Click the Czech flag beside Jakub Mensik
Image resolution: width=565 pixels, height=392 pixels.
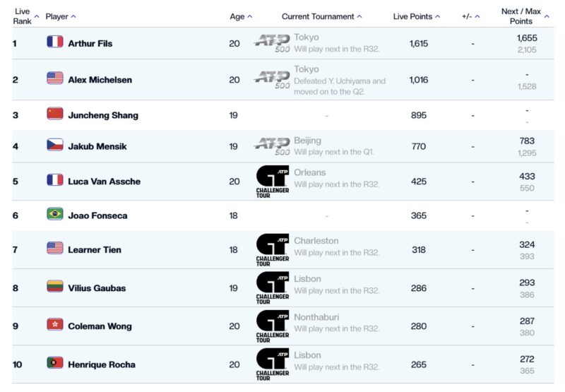pyautogui.click(x=55, y=145)
